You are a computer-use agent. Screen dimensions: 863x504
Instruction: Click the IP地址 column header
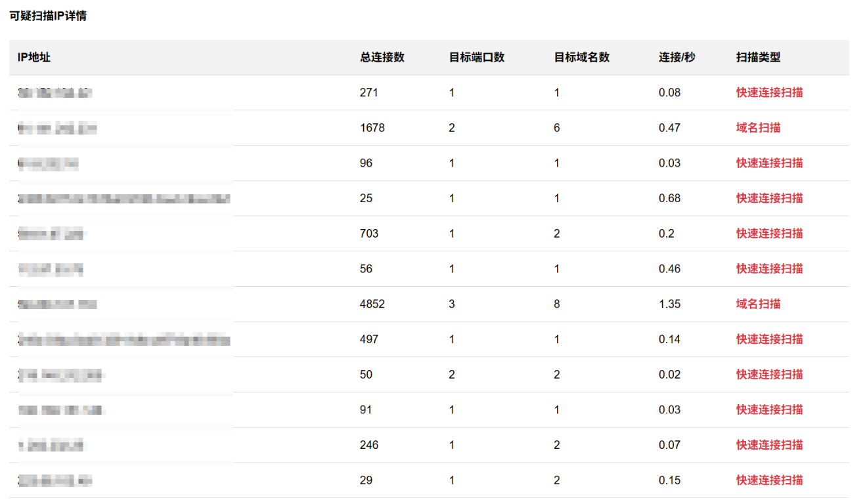tap(34, 57)
